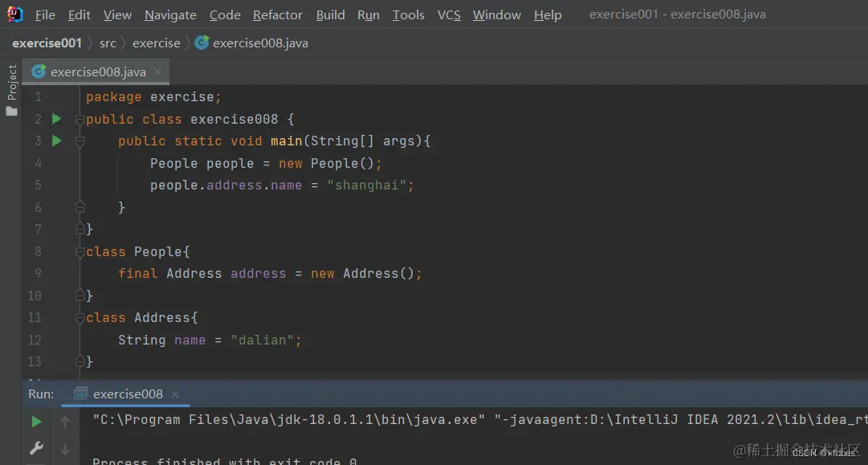
Task: Rerun exercise008 with green play button
Action: coord(37,422)
